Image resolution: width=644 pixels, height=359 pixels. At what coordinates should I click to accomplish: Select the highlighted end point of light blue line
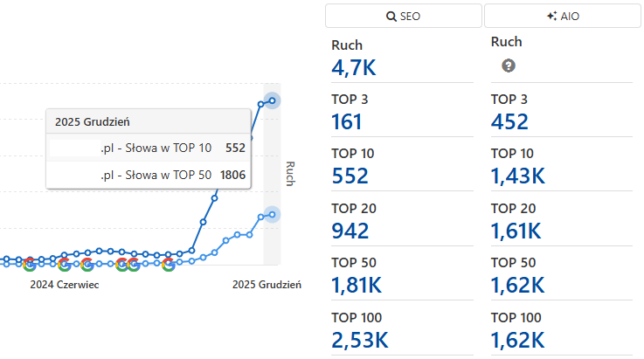273,214
